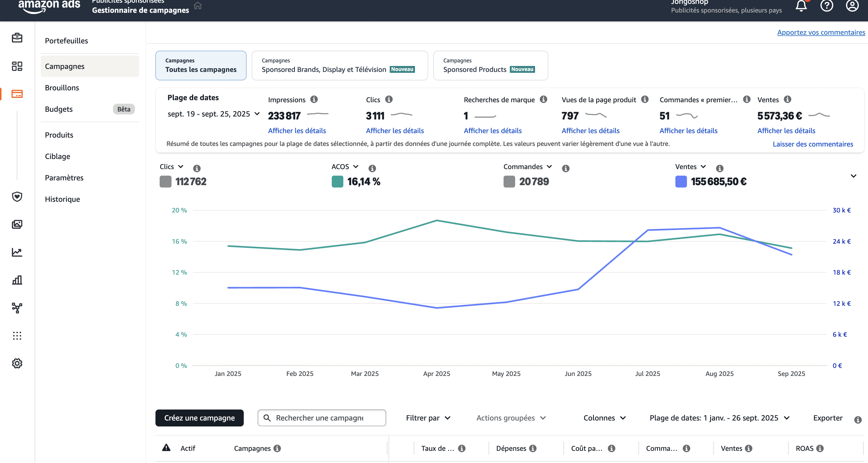The image size is (868, 463).
Task: Open the Commandes chart metric dropdown
Action: 528,167
